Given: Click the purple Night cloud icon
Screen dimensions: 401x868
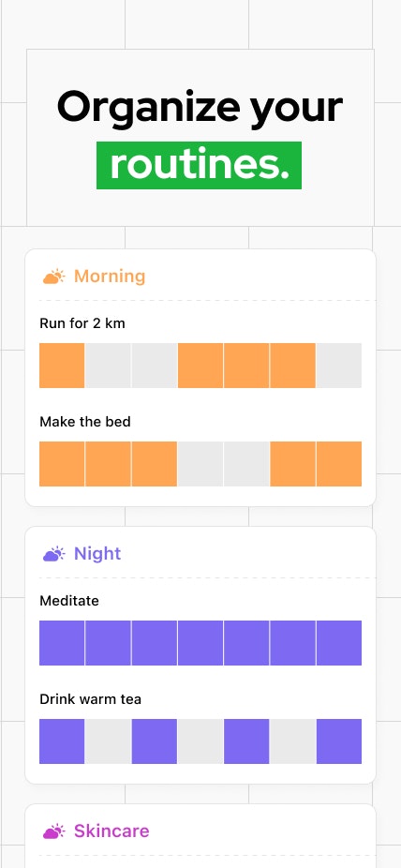Looking at the screenshot, I should [53, 554].
